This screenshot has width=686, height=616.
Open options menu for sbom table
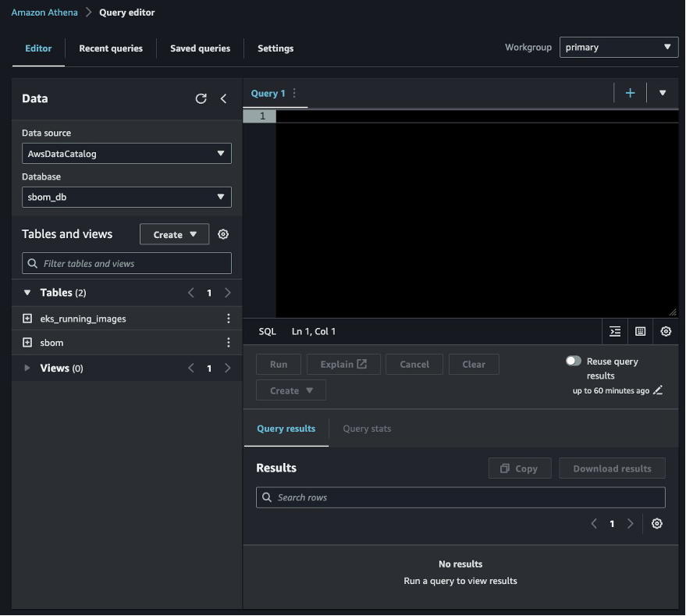(x=228, y=342)
